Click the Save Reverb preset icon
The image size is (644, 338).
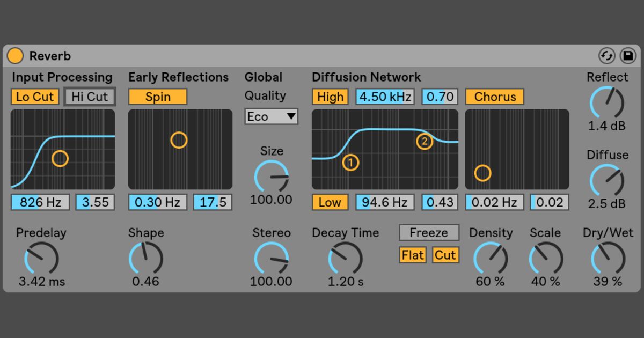[x=627, y=56]
